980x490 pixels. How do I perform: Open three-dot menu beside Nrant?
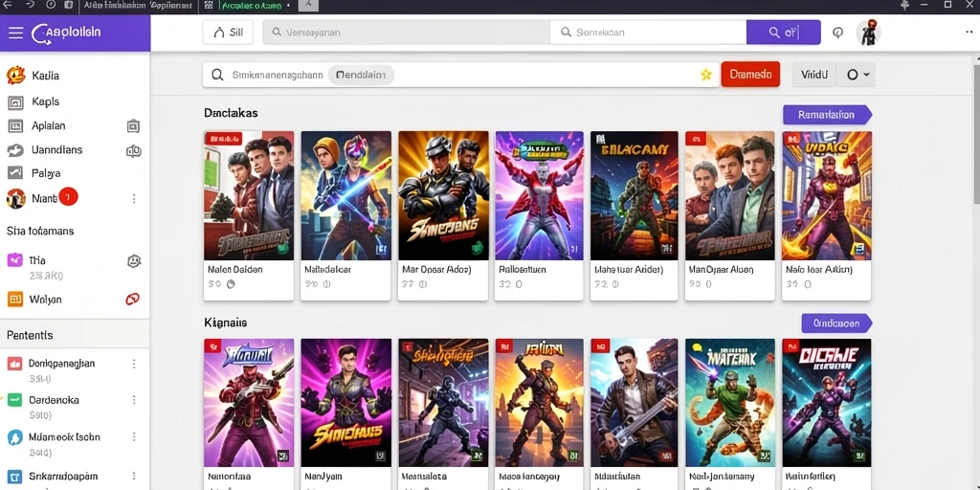click(134, 199)
